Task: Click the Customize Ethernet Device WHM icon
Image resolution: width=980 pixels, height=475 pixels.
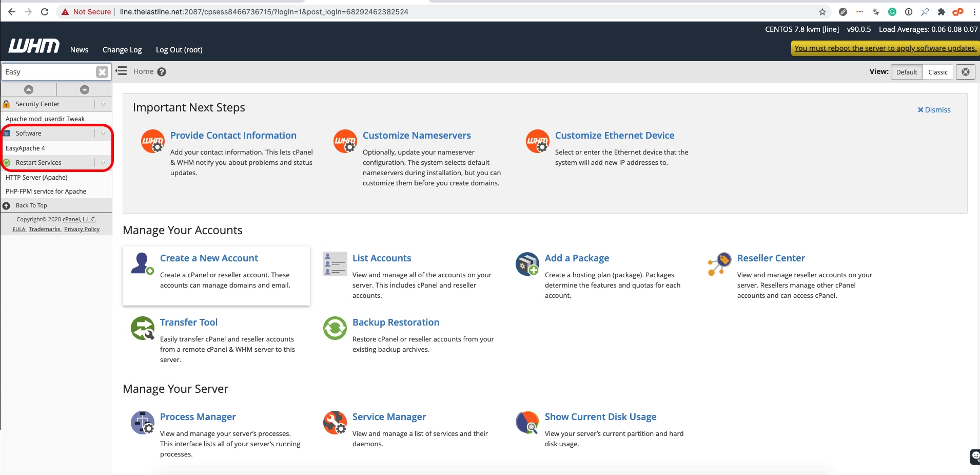Action: click(x=537, y=141)
